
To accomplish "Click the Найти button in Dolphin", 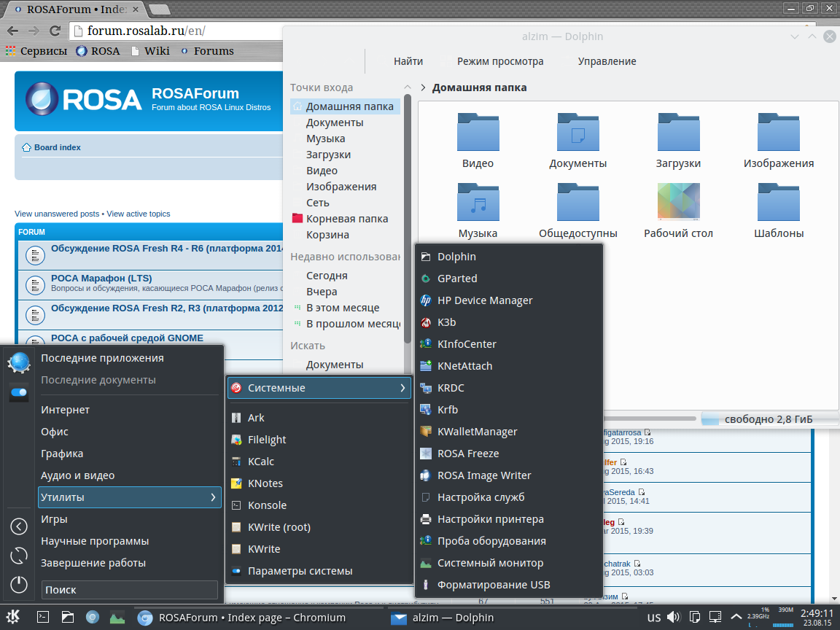I will 408,62.
